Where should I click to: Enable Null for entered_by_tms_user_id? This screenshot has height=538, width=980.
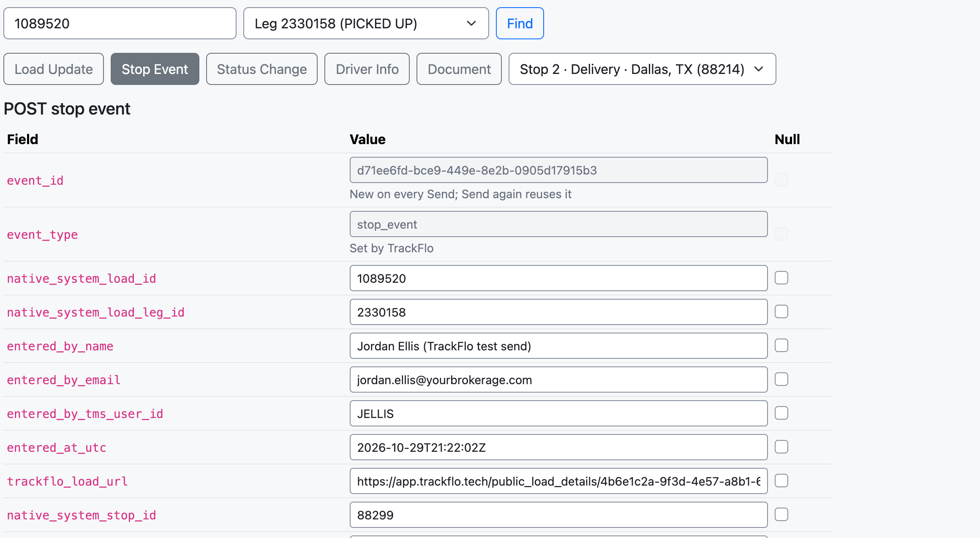(x=781, y=413)
